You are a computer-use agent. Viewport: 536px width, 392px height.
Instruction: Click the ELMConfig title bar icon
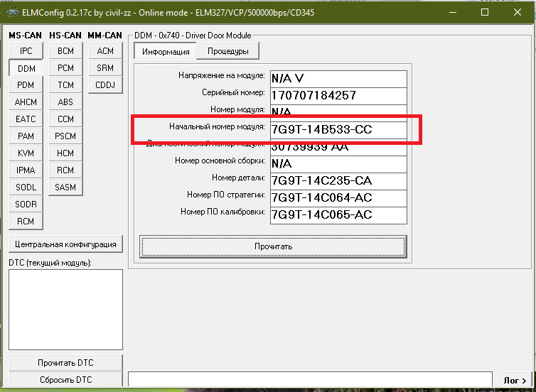(x=13, y=13)
